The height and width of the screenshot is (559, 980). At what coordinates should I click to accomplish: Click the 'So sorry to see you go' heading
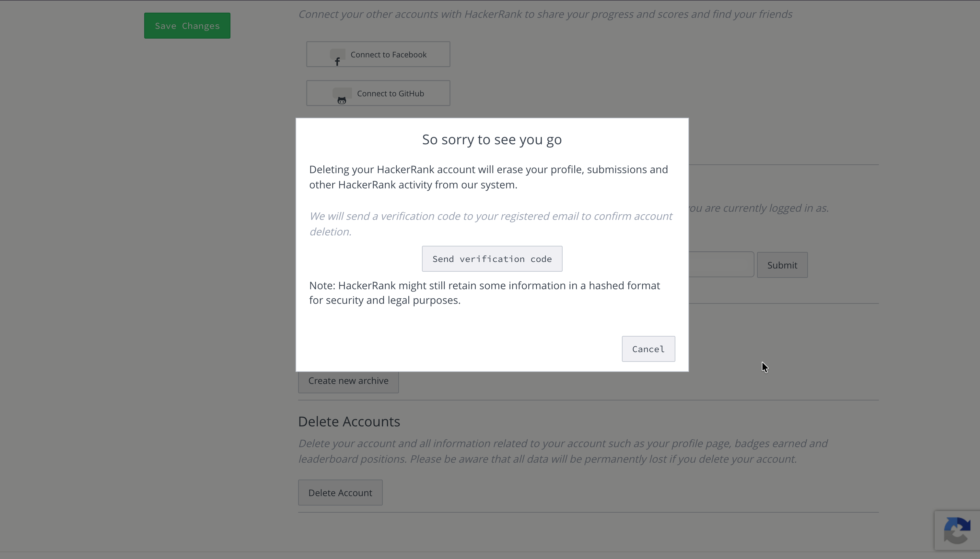492,139
